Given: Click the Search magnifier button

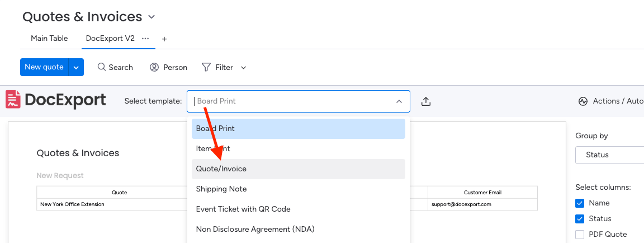Looking at the screenshot, I should [115, 67].
